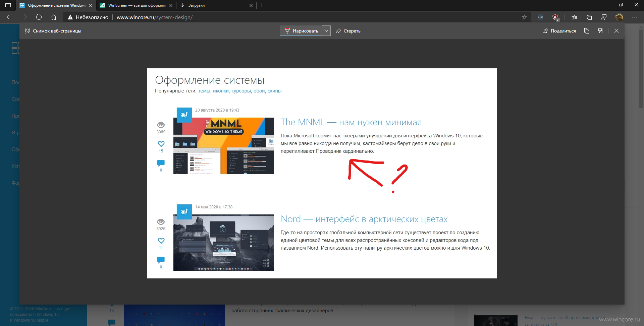Close the Загрузки tab
This screenshot has height=326, width=644.
[251, 5]
